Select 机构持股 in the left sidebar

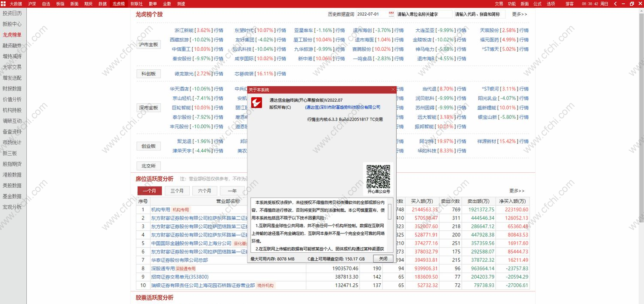pyautogui.click(x=12, y=110)
